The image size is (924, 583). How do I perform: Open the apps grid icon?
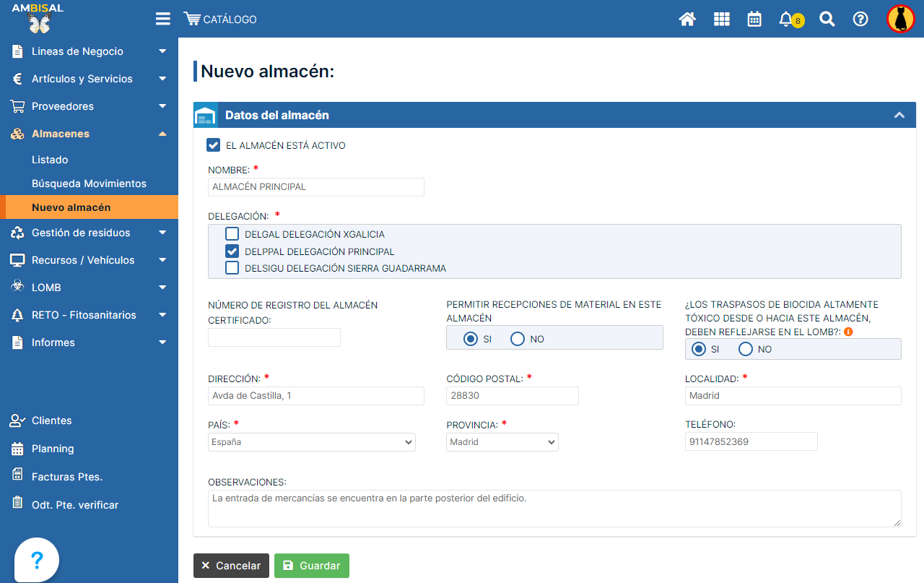(721, 20)
